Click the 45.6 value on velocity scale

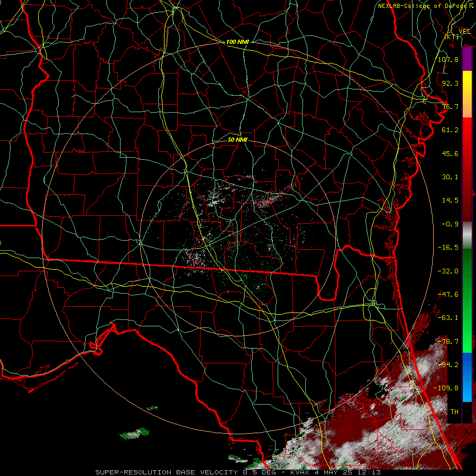click(450, 153)
